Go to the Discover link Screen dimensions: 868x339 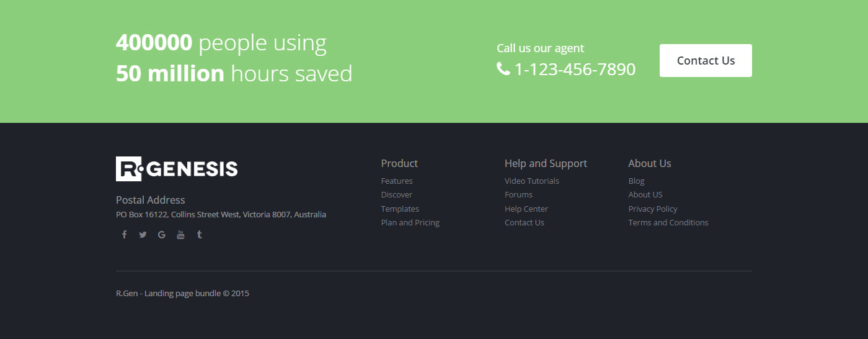pyautogui.click(x=397, y=195)
